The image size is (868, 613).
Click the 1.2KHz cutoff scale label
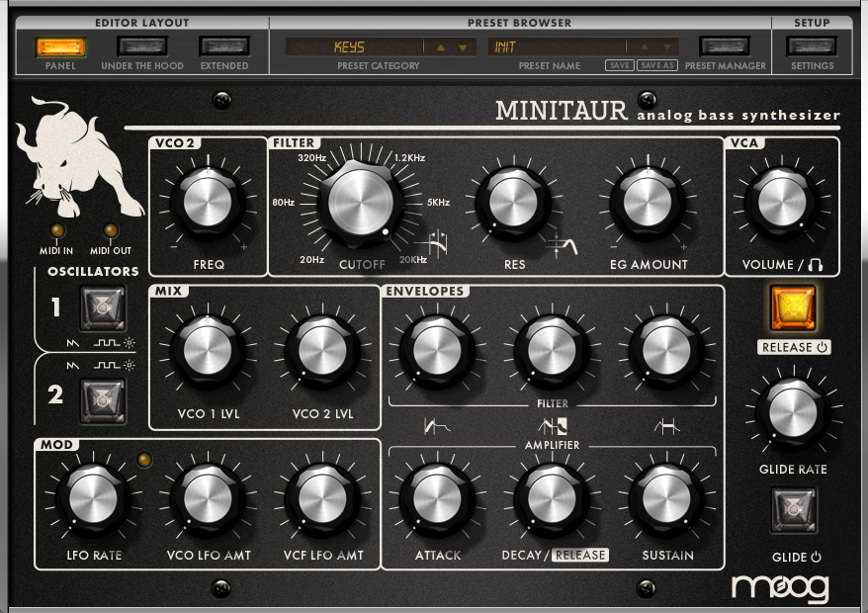[409, 158]
